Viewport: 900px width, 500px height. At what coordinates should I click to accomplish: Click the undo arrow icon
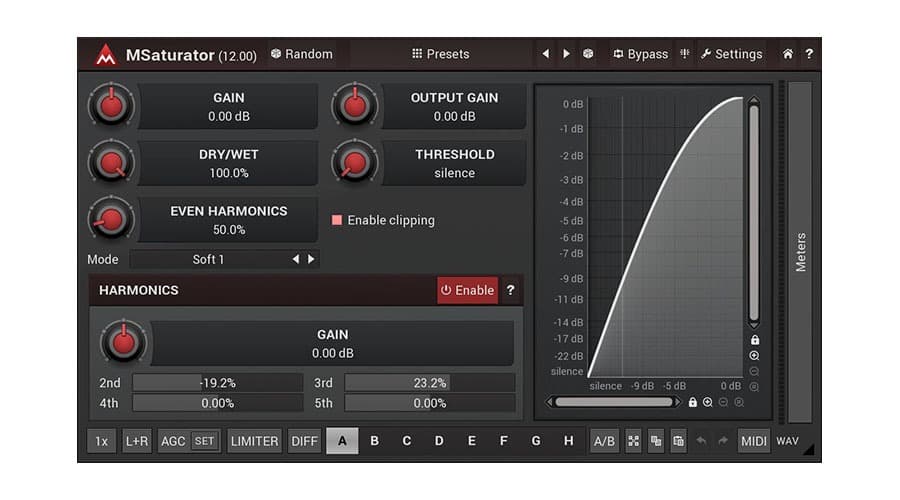[701, 441]
